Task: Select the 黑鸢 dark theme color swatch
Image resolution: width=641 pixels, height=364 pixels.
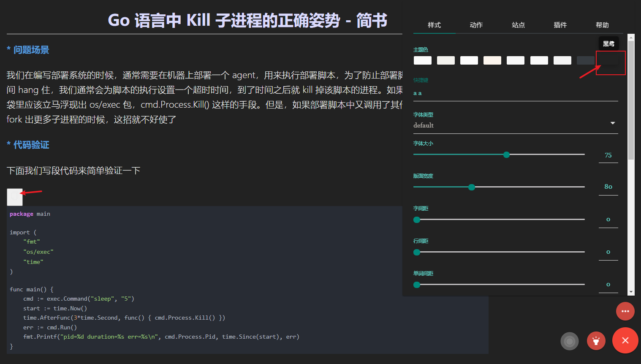Action: click(609, 60)
